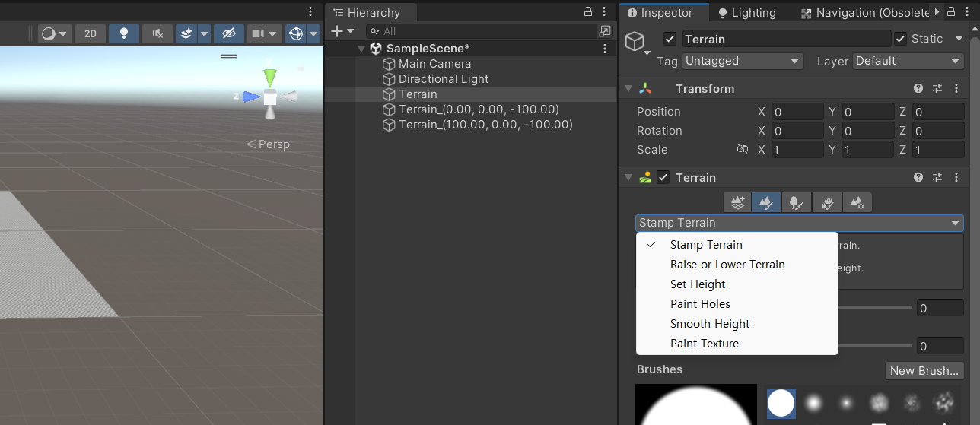Toggle Gizmos sphere icon
Image resolution: width=980 pixels, height=425 pixels.
point(295,34)
